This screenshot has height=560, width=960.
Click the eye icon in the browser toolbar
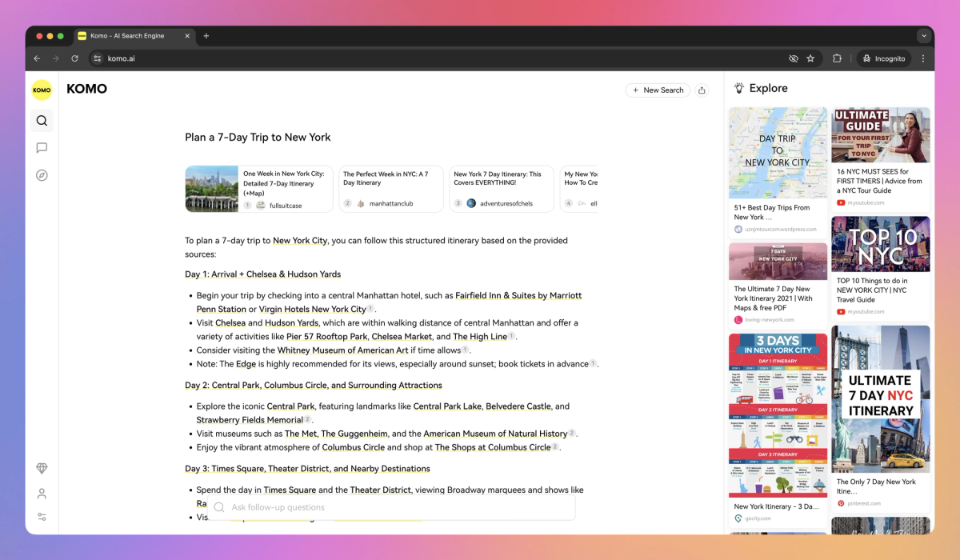(x=794, y=58)
